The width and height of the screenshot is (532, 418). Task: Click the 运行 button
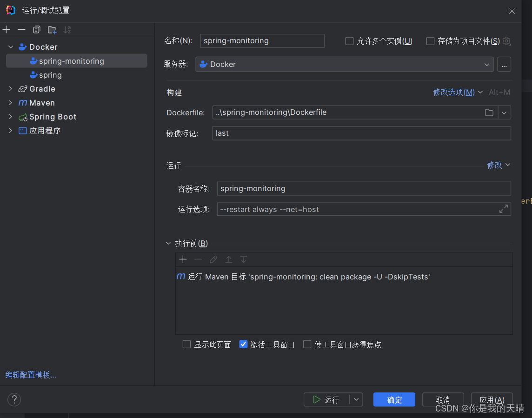326,400
